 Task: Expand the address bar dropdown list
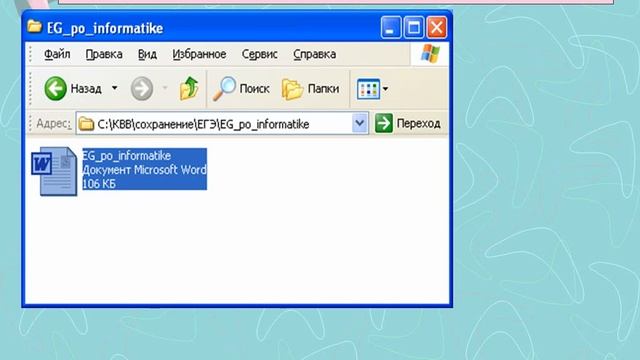(360, 123)
